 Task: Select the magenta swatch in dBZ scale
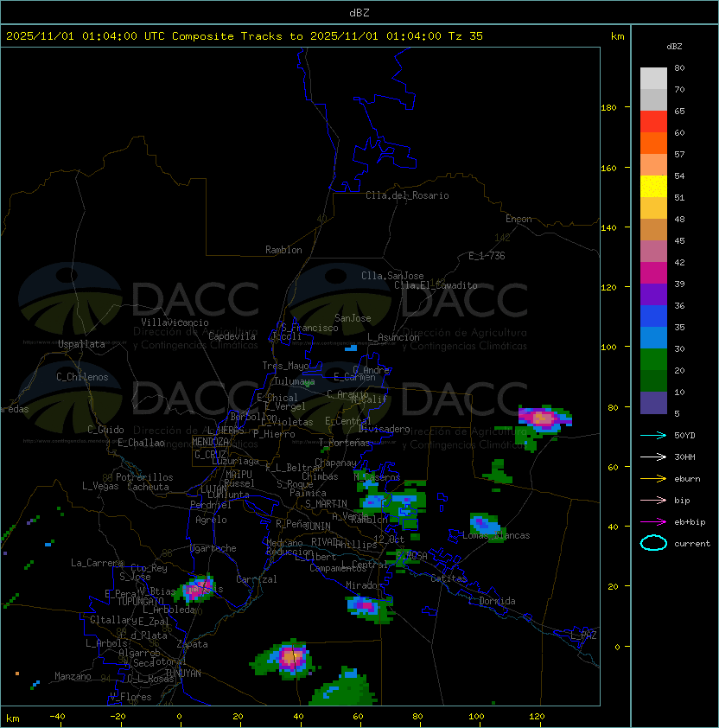653,272
